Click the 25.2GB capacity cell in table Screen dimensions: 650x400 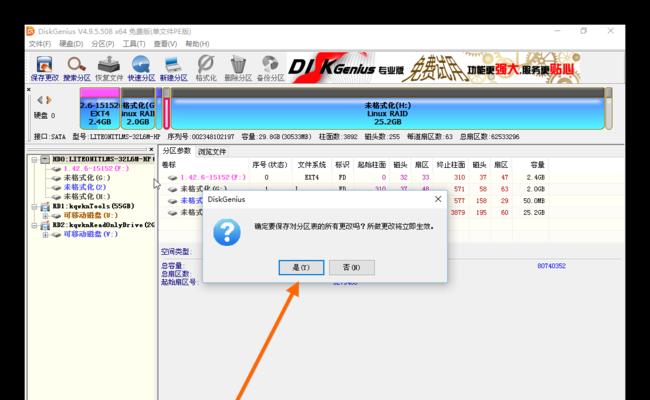(x=534, y=213)
